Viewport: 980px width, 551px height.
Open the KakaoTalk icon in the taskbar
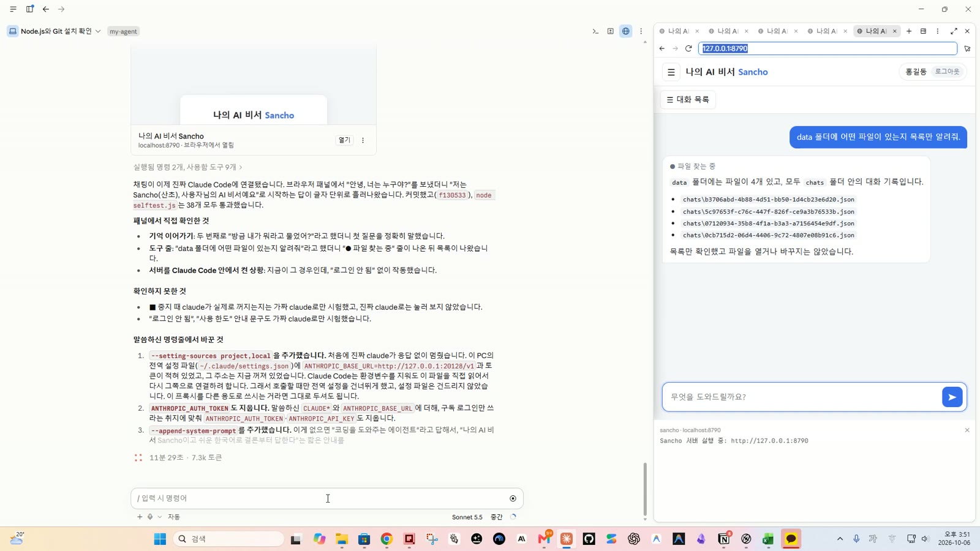pyautogui.click(x=791, y=539)
